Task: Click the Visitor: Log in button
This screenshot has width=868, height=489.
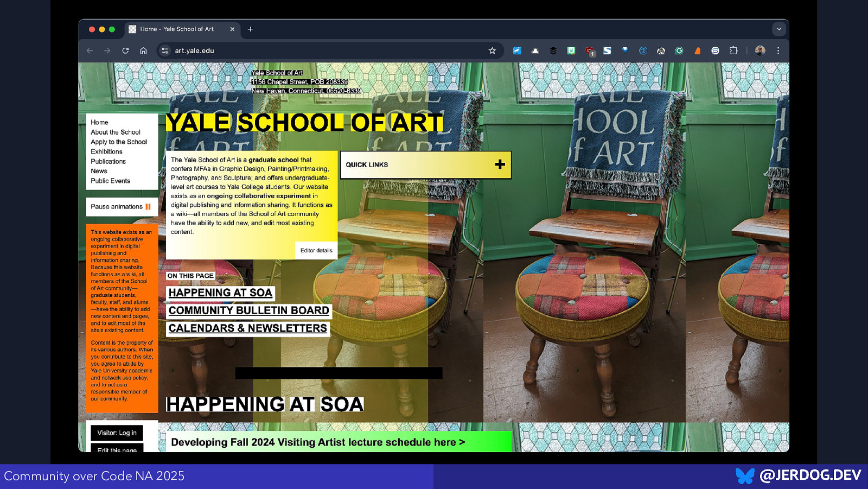Action: 117,433
